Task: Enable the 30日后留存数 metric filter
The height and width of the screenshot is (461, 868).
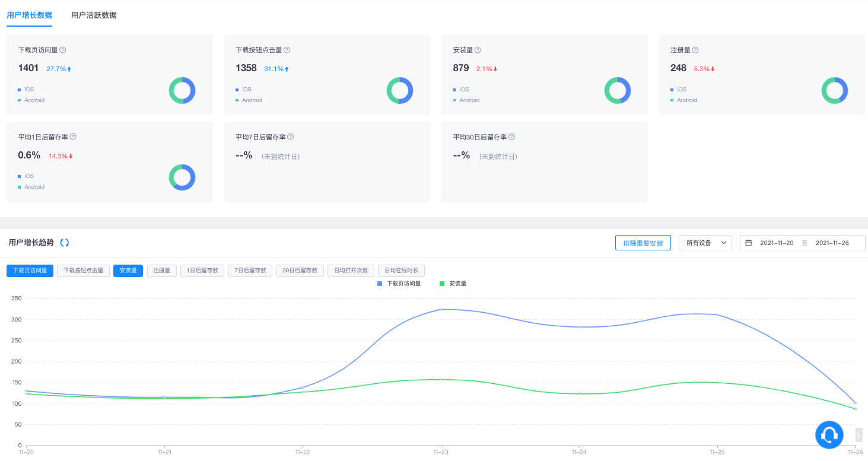Action: tap(300, 271)
